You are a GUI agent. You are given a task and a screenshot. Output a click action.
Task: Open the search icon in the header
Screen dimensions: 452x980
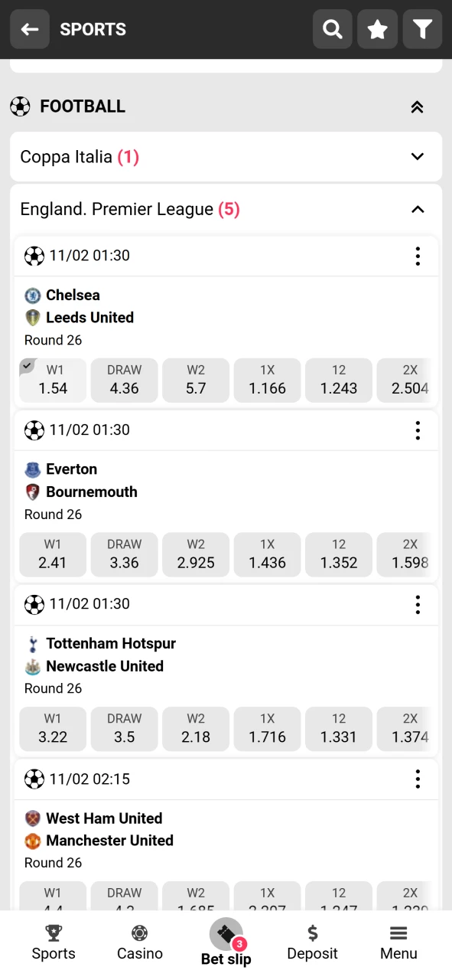pos(332,29)
